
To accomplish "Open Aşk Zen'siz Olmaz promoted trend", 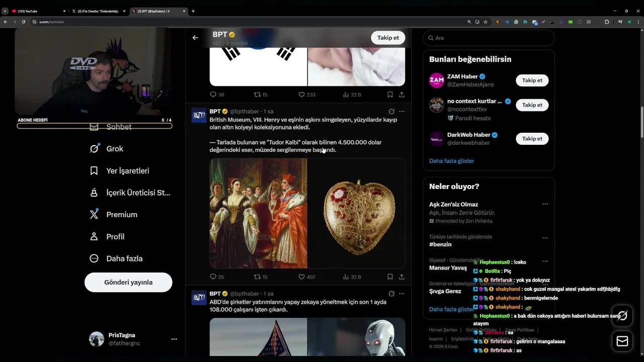I will tap(453, 204).
